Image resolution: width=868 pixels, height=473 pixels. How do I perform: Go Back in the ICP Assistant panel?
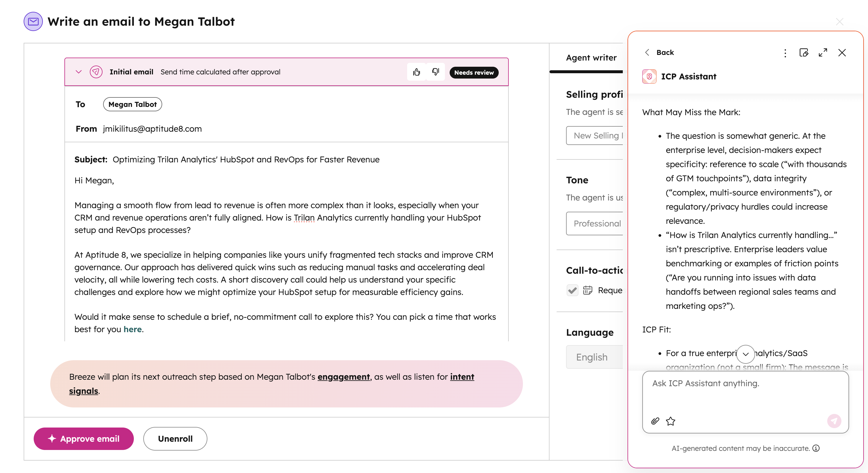(659, 53)
